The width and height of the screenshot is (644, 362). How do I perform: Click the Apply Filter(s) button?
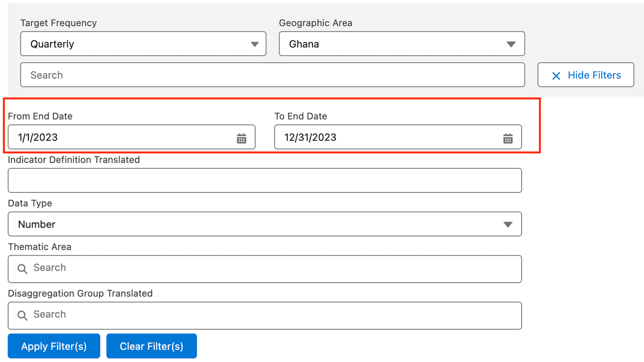[54, 346]
